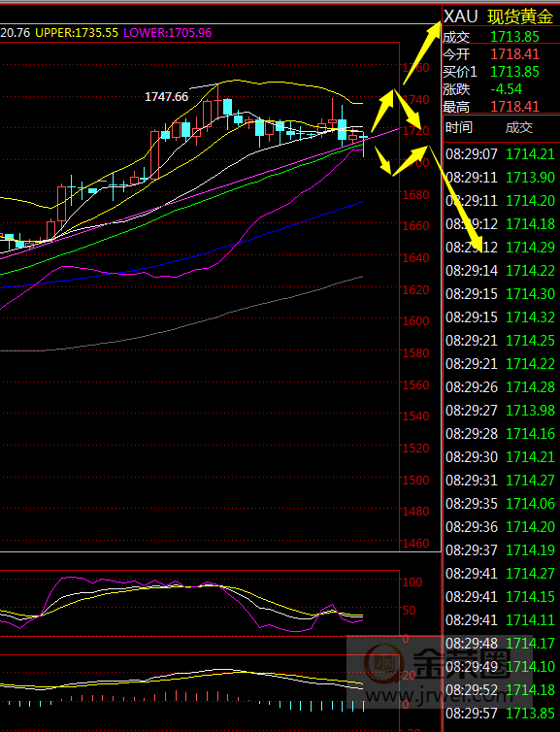Click the 1540 price axis label
Image resolution: width=560 pixels, height=732 pixels.
click(x=416, y=416)
